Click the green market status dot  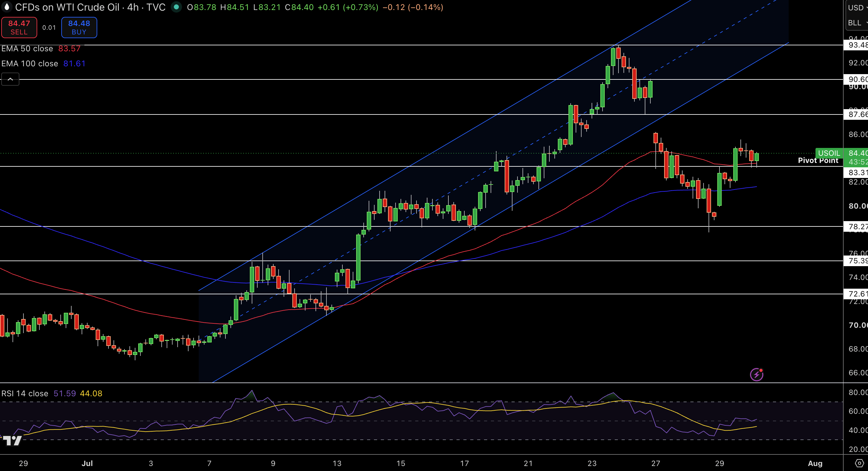pyautogui.click(x=176, y=7)
